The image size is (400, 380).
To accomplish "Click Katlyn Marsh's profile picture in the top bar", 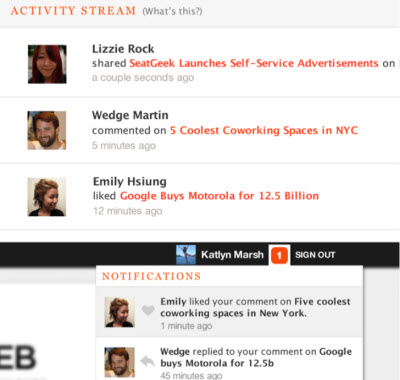I will point(186,255).
